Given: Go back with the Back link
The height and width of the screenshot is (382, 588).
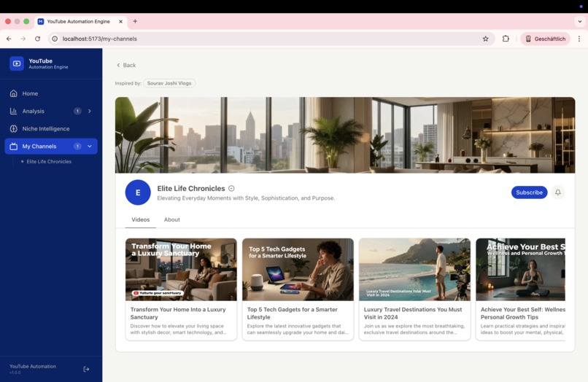Looking at the screenshot, I should pyautogui.click(x=126, y=65).
